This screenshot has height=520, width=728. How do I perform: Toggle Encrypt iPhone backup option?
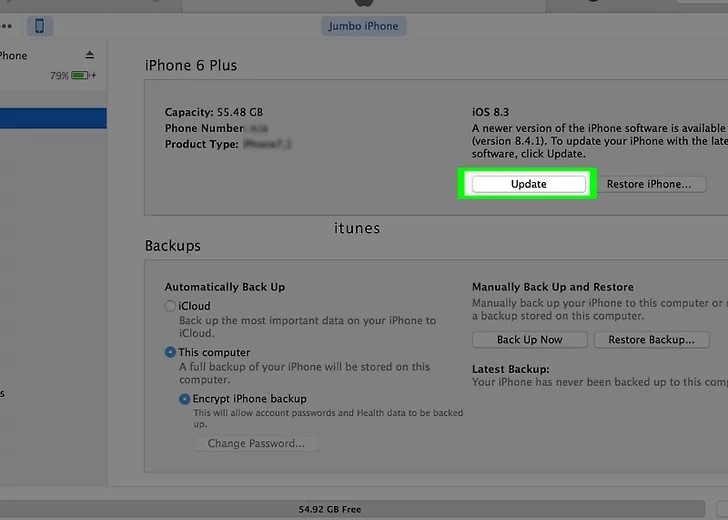pos(184,399)
